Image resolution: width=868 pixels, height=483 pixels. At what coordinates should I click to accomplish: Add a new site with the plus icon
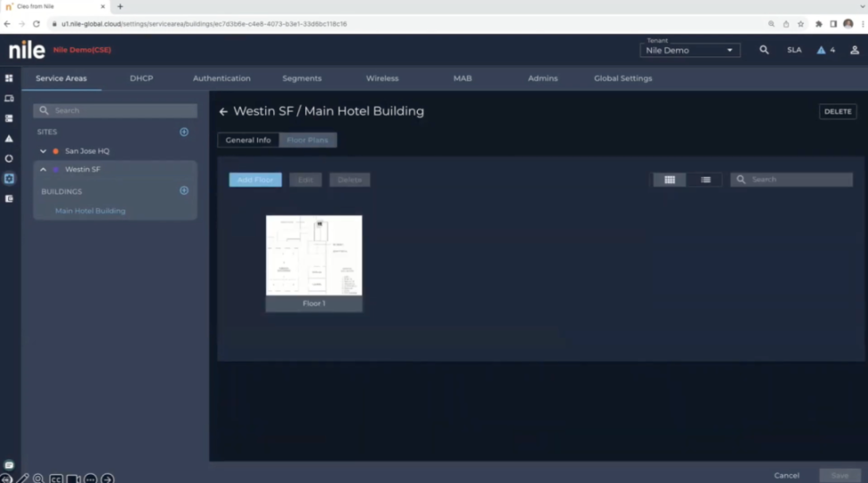(184, 132)
